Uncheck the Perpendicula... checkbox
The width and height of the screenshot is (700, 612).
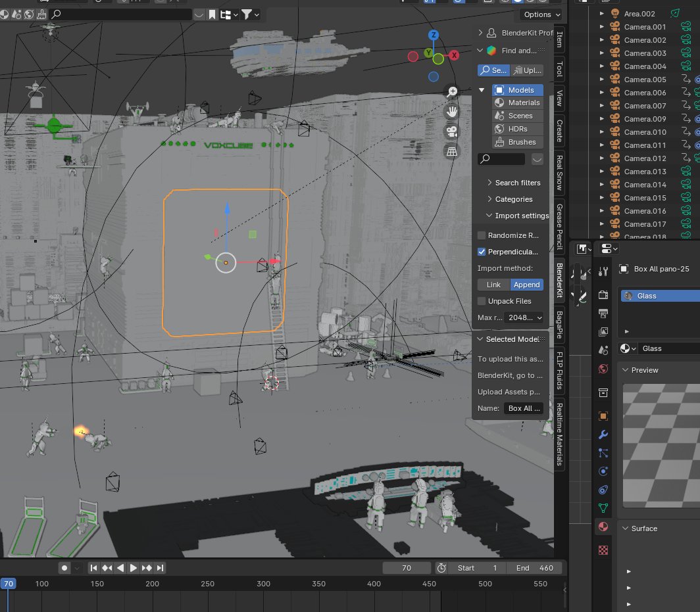tap(482, 252)
